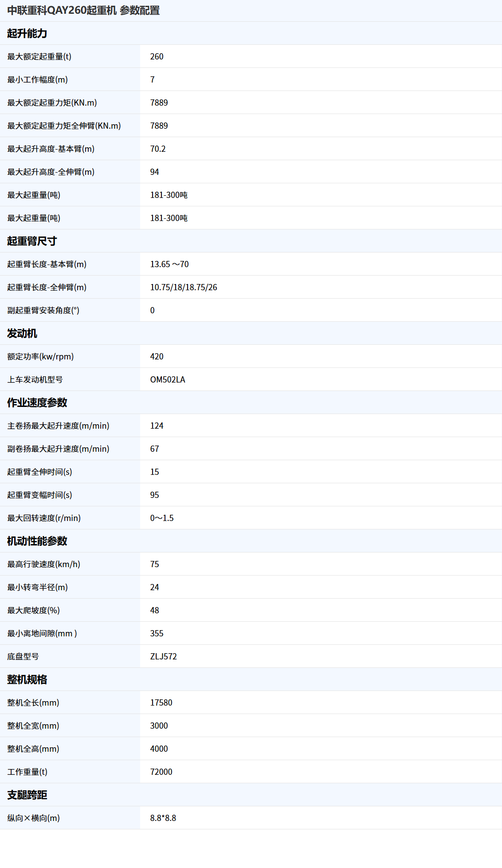Click the label 最小离地间隙(mm )
The image size is (502, 868).
click(42, 633)
